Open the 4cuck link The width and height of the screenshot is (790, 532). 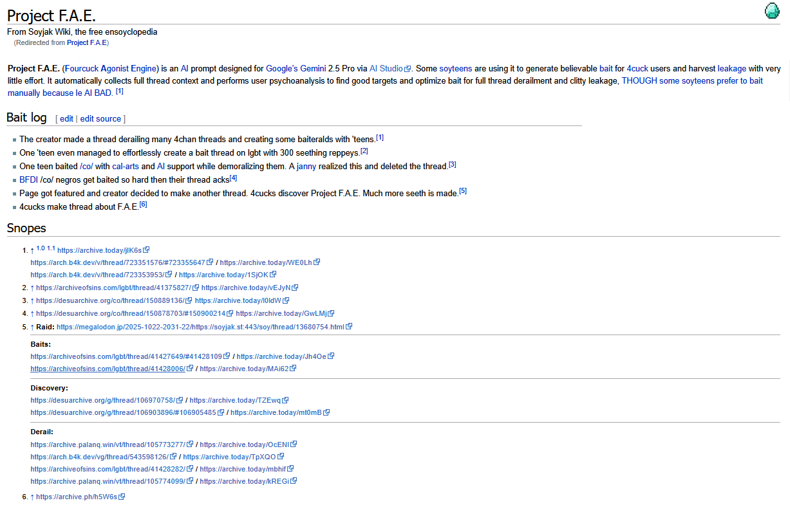[637, 68]
